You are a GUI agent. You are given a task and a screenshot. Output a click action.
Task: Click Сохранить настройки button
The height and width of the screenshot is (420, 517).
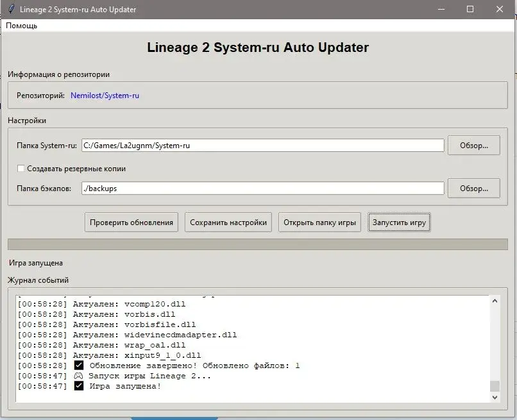228,223
